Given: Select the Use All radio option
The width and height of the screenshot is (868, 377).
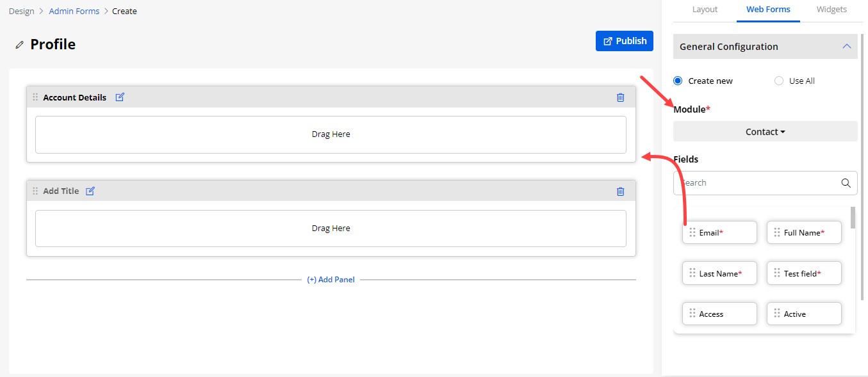Looking at the screenshot, I should pyautogui.click(x=779, y=81).
